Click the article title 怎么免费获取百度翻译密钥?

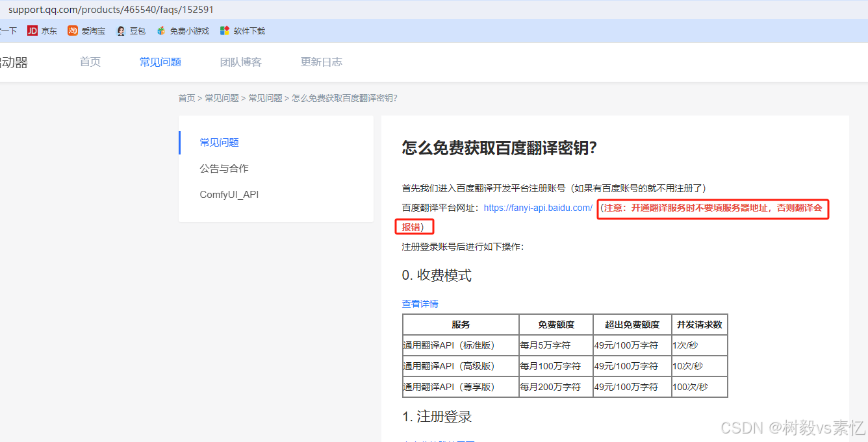click(x=499, y=148)
